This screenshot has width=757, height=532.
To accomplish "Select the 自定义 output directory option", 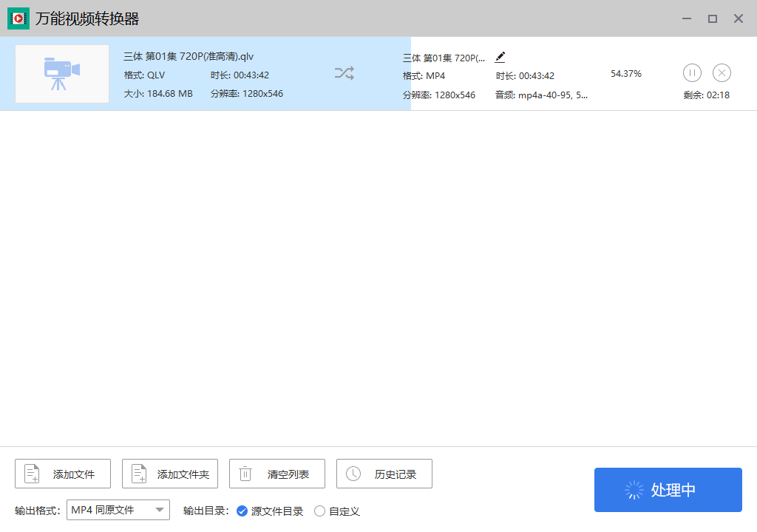I will (x=320, y=511).
